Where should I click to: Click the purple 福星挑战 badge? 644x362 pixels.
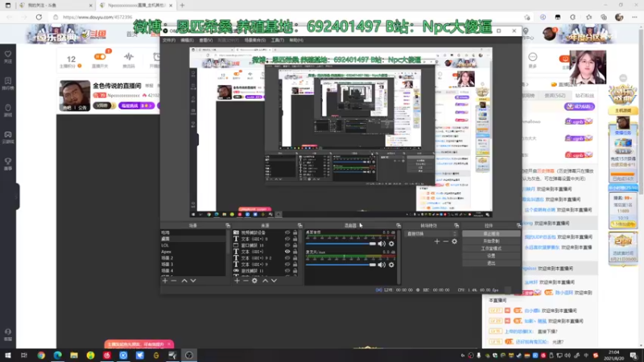point(137,106)
